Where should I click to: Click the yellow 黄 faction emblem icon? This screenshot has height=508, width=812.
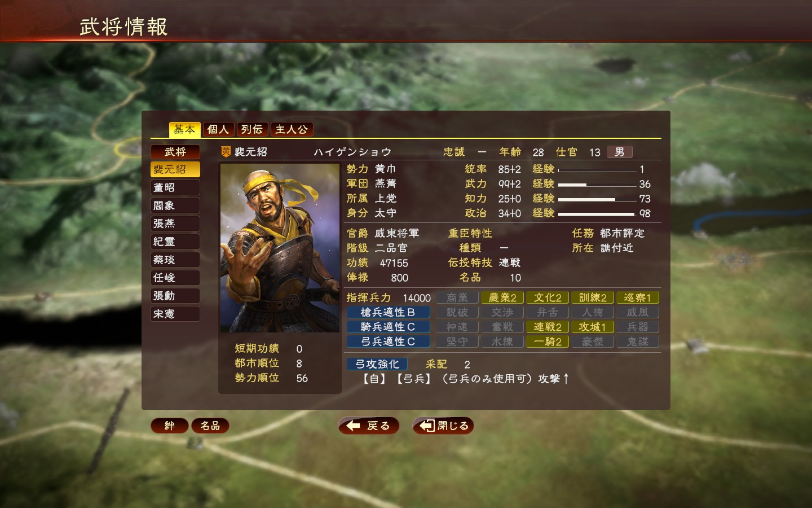coord(226,151)
